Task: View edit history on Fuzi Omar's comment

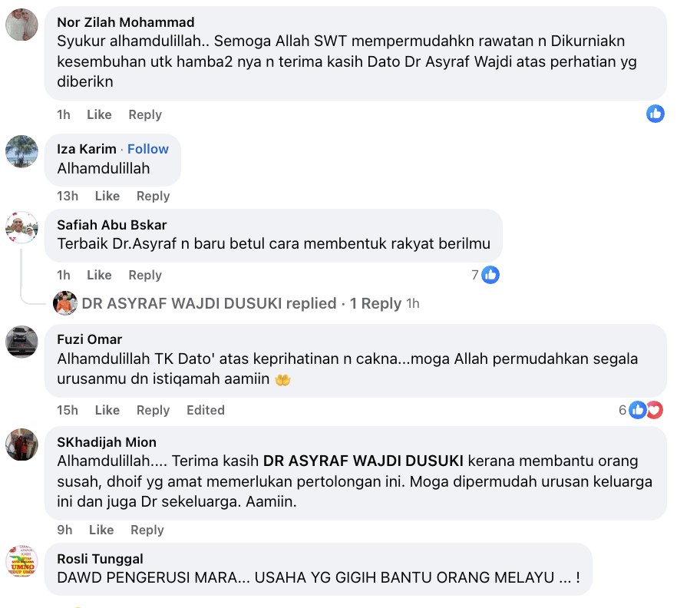Action: [x=206, y=410]
